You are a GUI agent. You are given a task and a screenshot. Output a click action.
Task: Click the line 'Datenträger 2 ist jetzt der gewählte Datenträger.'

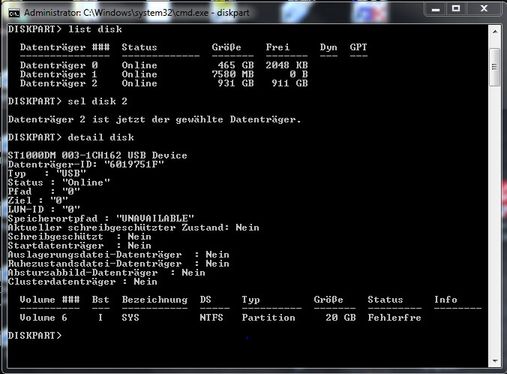[155, 119]
